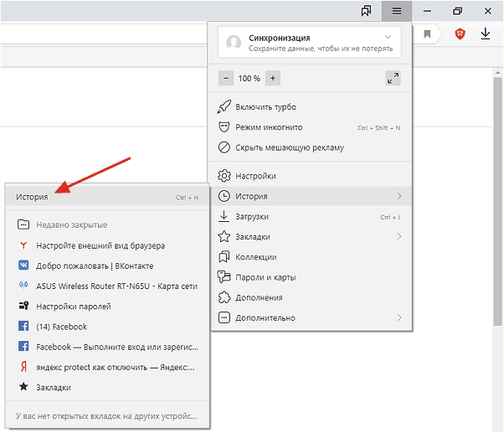Screen dimensions: 504x433
Task: Open Пароли и карты menu item
Action: click(x=310, y=277)
